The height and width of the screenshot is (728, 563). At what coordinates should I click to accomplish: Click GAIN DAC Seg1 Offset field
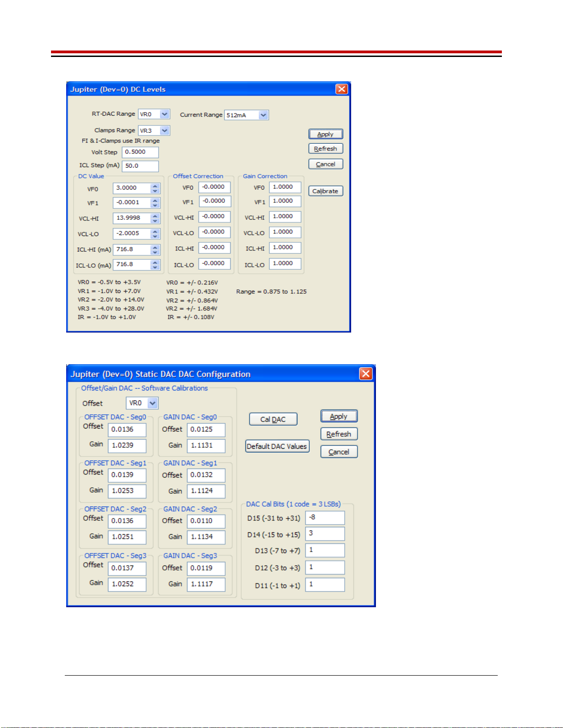pos(206,475)
